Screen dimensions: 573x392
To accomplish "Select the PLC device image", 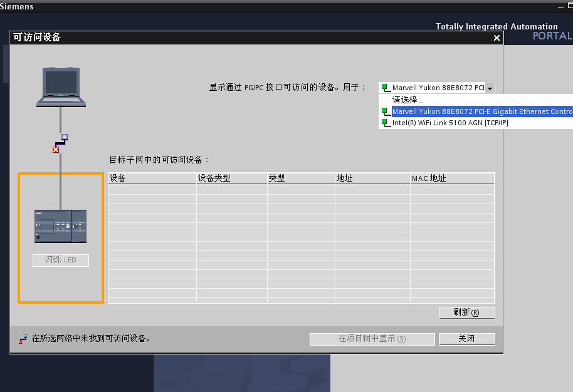I will [60, 226].
